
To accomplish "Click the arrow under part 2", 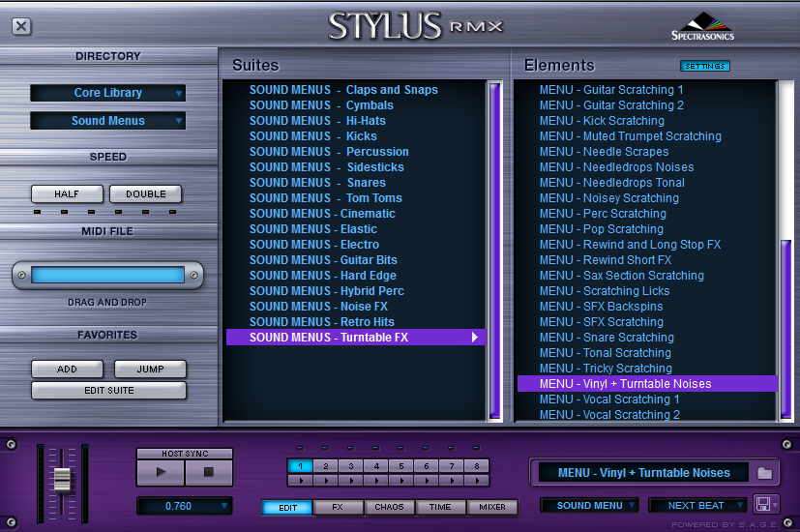I will point(325,481).
